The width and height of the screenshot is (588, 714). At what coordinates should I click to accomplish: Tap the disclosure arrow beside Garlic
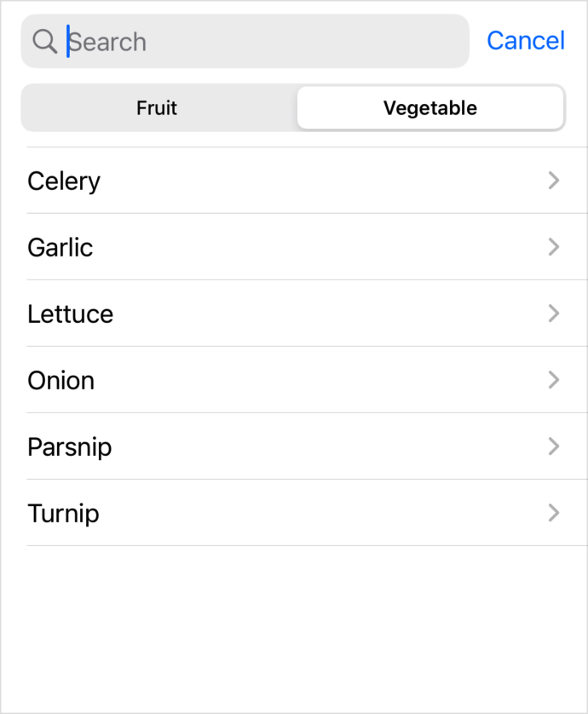click(x=554, y=247)
